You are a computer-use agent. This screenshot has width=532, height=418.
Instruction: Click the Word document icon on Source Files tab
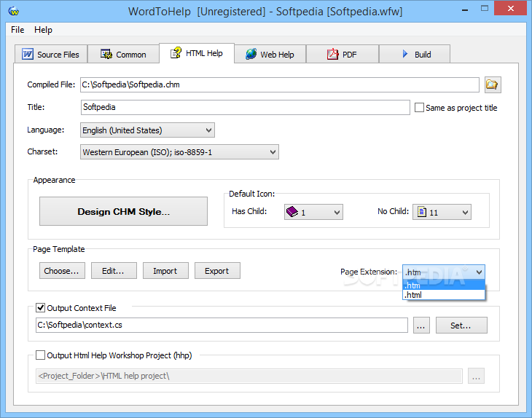(28, 54)
